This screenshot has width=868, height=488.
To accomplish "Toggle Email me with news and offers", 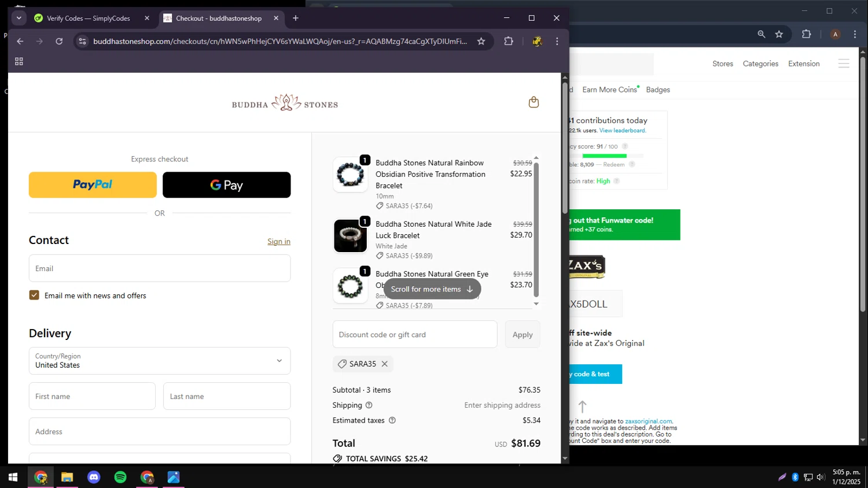I will [34, 295].
